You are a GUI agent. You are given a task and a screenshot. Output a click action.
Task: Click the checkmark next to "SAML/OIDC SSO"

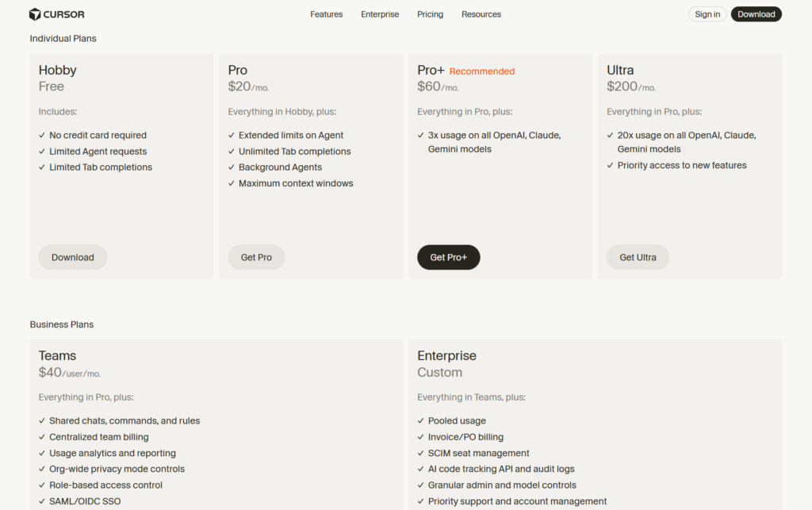tap(42, 500)
